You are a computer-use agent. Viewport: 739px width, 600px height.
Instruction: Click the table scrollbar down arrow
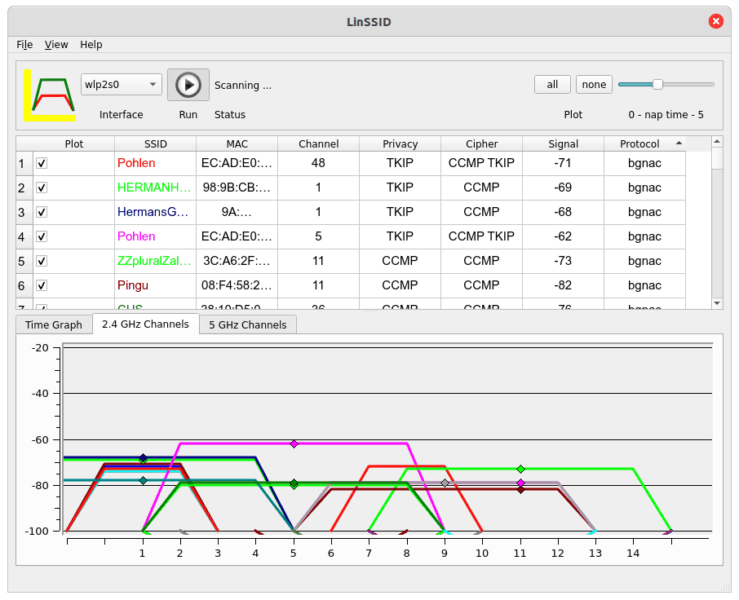tap(717, 304)
